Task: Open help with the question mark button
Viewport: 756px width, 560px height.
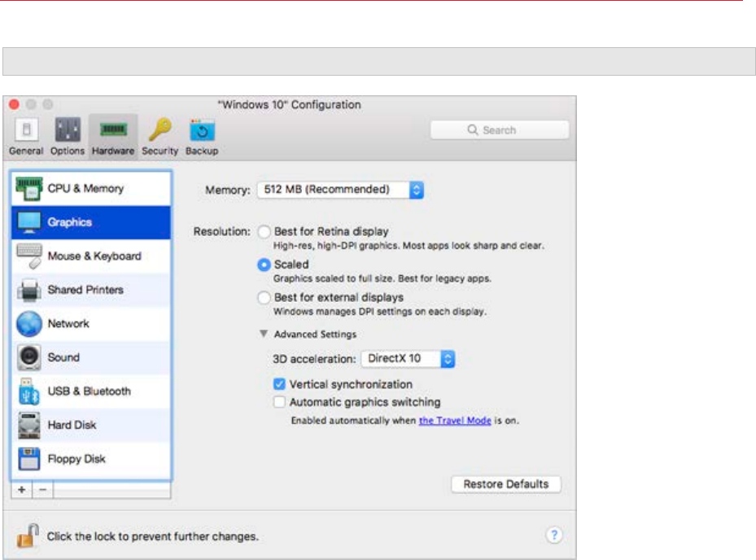Action: [554, 535]
